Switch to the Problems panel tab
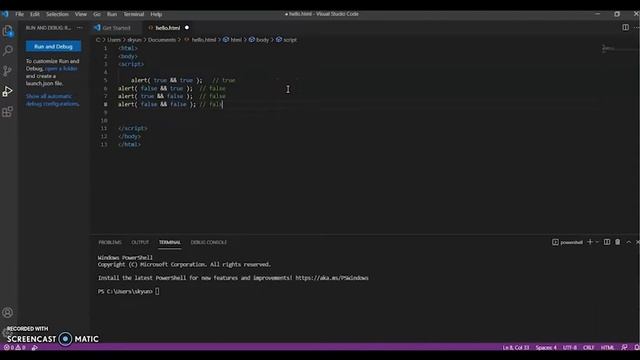 [x=110, y=242]
